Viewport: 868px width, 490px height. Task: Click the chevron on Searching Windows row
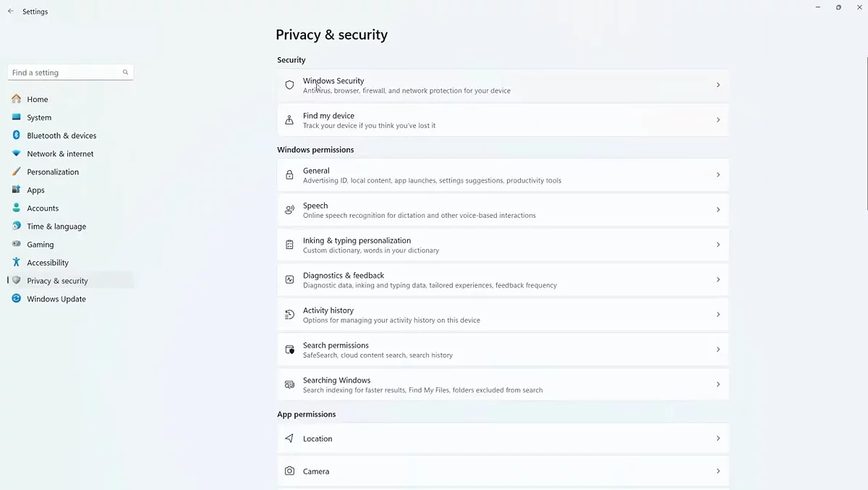click(x=718, y=384)
